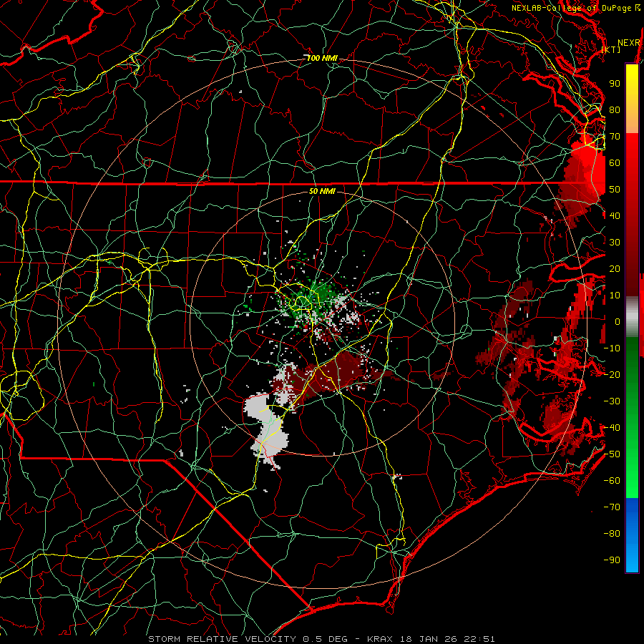Screen dimensions: 644x644
Task: Pick the 50 label on the color scale
Action: point(615,190)
